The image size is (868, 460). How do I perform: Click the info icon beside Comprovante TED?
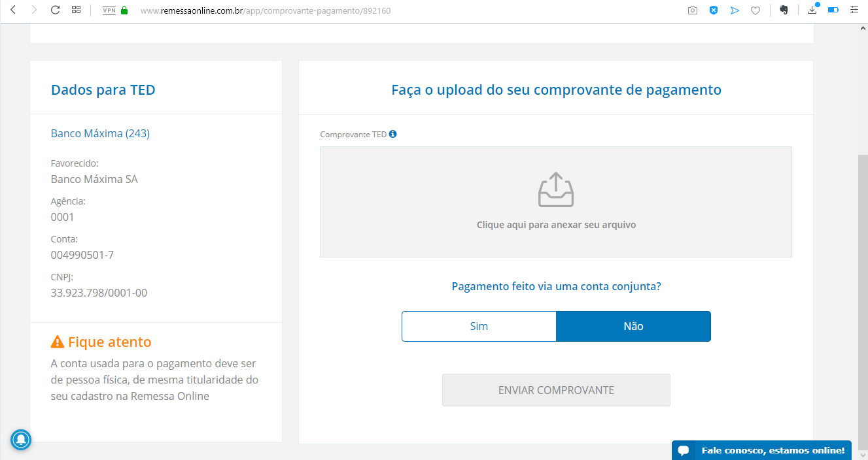coord(393,134)
